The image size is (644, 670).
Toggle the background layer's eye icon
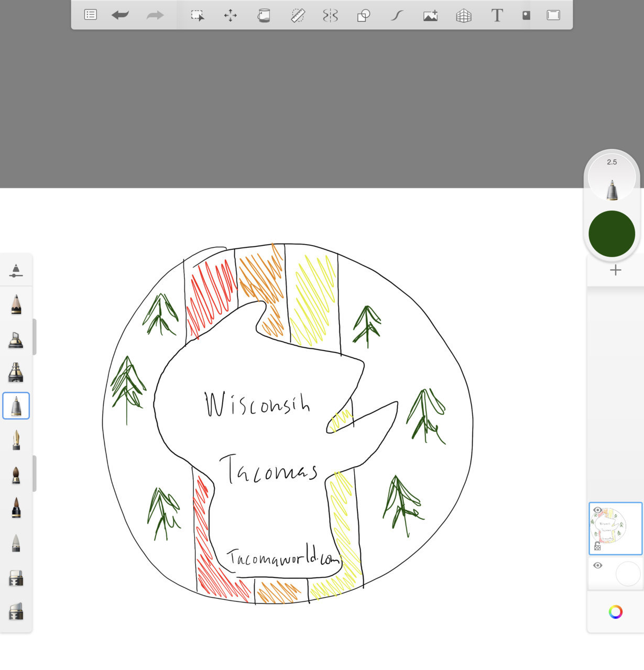[597, 566]
